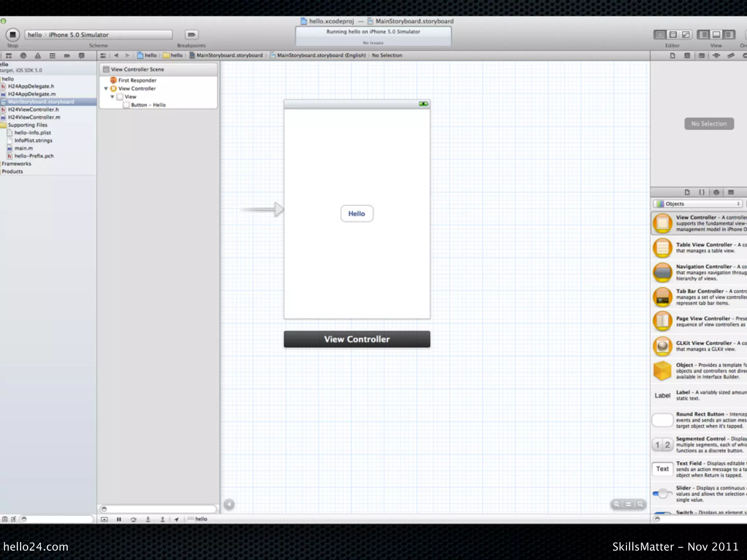
Task: Collapse the View Controller outline item
Action: (x=106, y=89)
